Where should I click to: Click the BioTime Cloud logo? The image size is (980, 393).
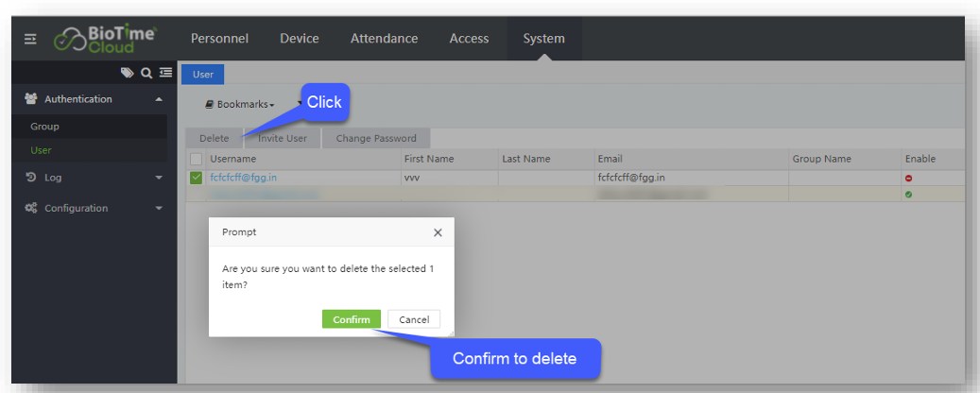pos(105,39)
